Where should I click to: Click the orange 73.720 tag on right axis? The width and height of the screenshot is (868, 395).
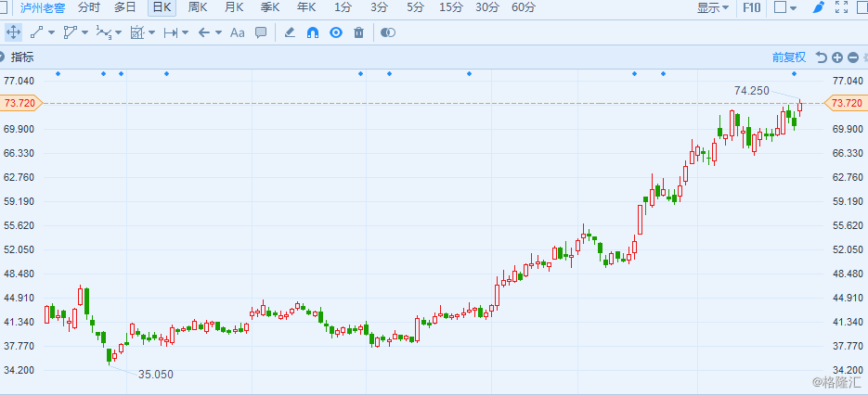pyautogui.click(x=847, y=103)
